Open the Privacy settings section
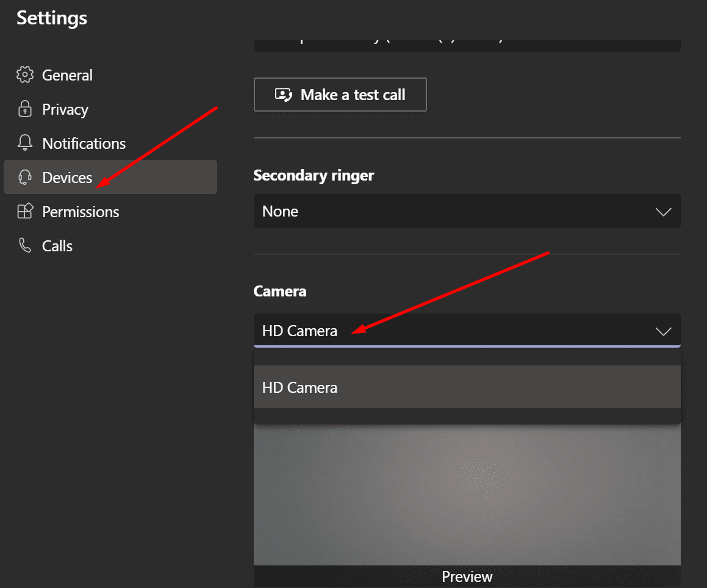This screenshot has width=707, height=588. point(110,109)
